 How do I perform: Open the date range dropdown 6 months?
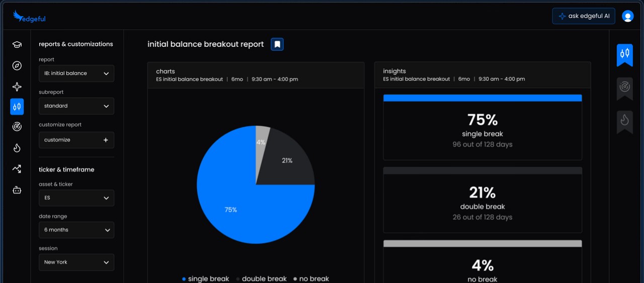76,230
